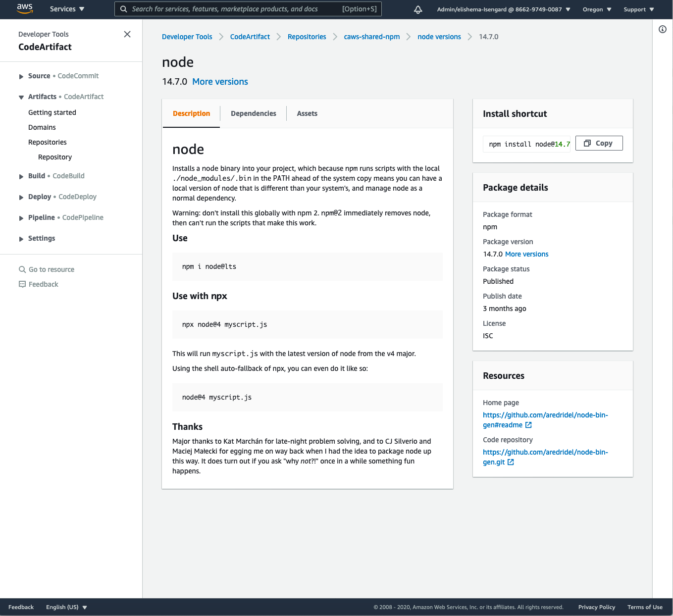
Task: Click the Copy install command button
Action: pos(599,143)
